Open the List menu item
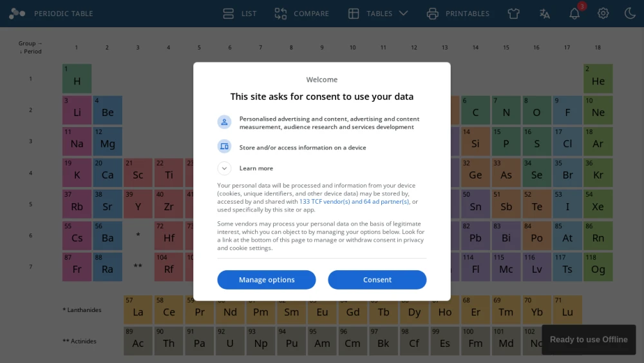 pos(240,14)
